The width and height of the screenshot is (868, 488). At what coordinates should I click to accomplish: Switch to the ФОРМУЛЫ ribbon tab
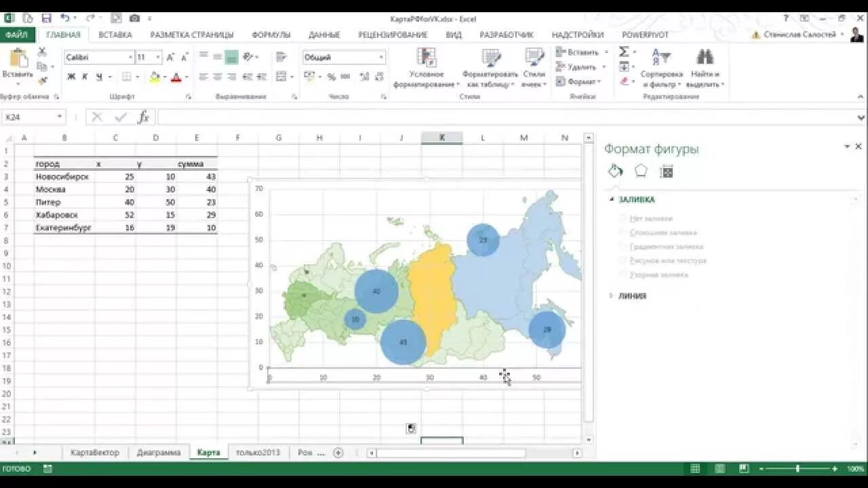point(271,35)
